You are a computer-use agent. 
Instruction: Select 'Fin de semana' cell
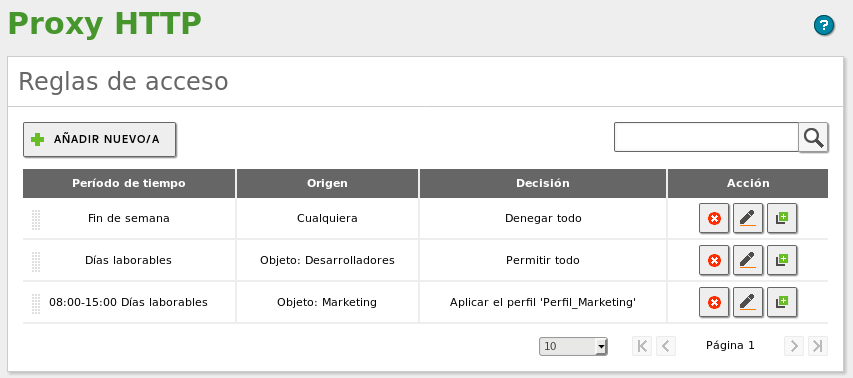tap(129, 218)
